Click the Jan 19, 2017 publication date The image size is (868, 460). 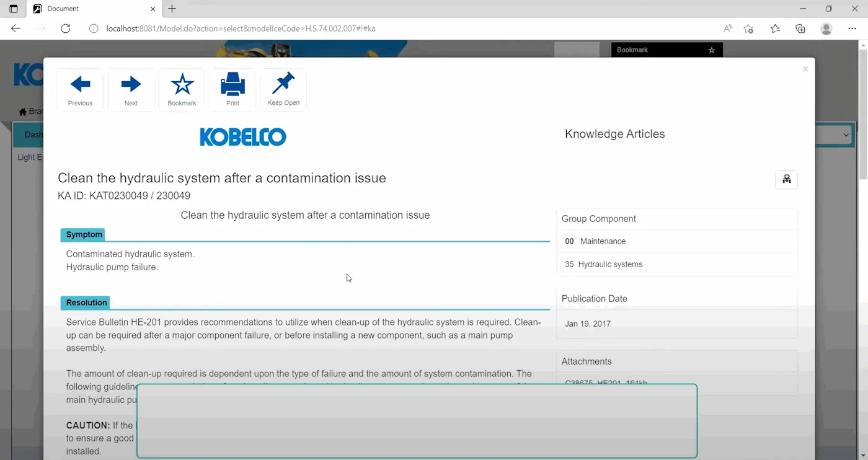[x=588, y=324]
